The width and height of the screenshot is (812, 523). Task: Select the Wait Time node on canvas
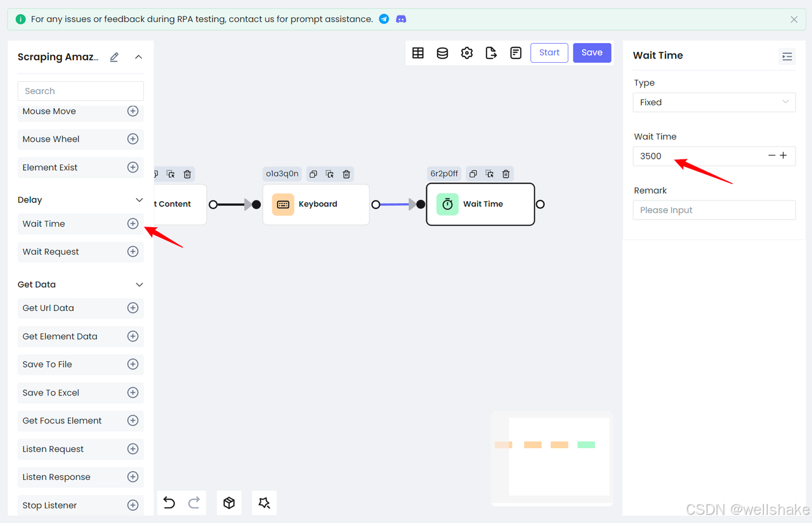[480, 204]
